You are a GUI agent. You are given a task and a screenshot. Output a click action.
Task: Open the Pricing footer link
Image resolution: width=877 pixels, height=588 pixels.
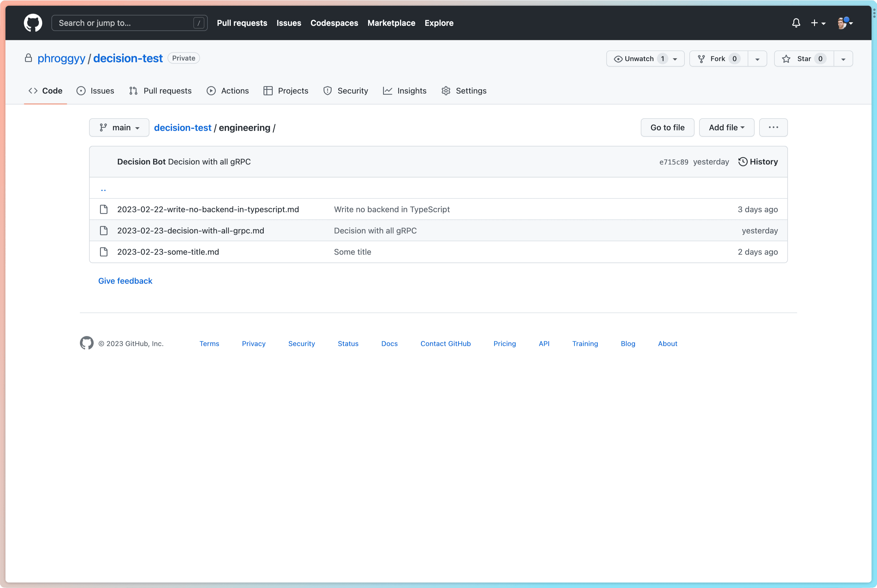click(x=505, y=344)
